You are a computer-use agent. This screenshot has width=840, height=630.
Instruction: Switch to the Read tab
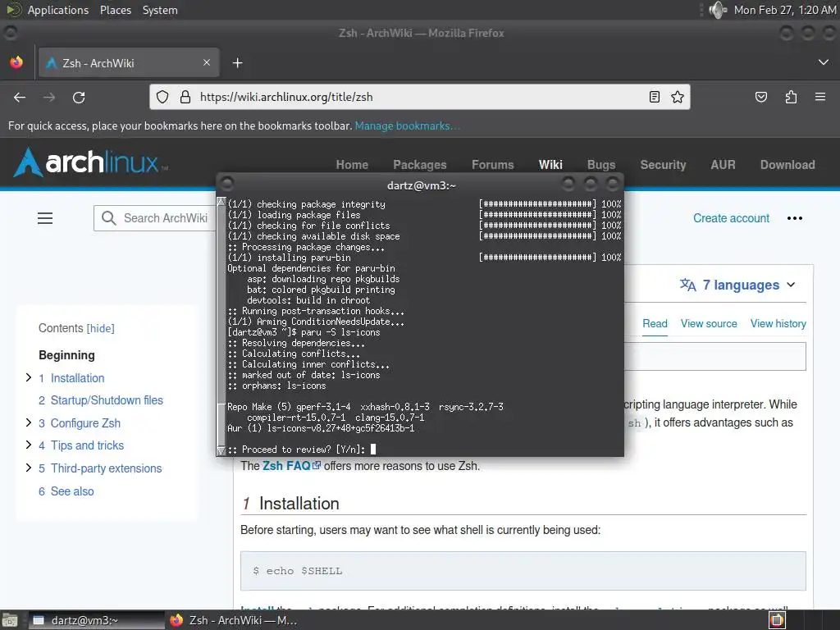655,323
